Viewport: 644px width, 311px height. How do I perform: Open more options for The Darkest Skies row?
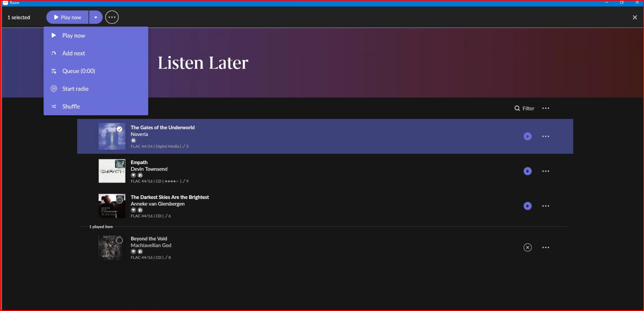pos(545,206)
